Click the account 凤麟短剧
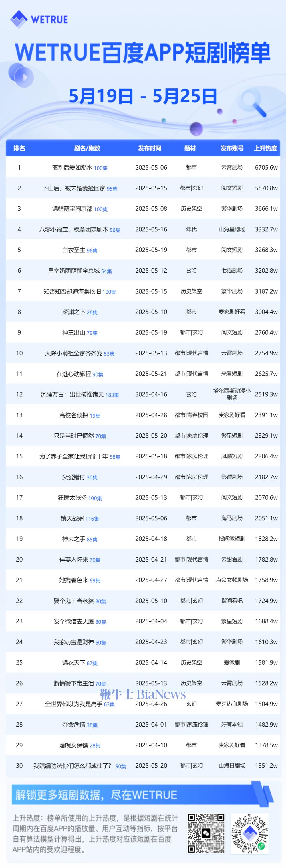Viewport: 286px width, 868px height. pyautogui.click(x=232, y=456)
